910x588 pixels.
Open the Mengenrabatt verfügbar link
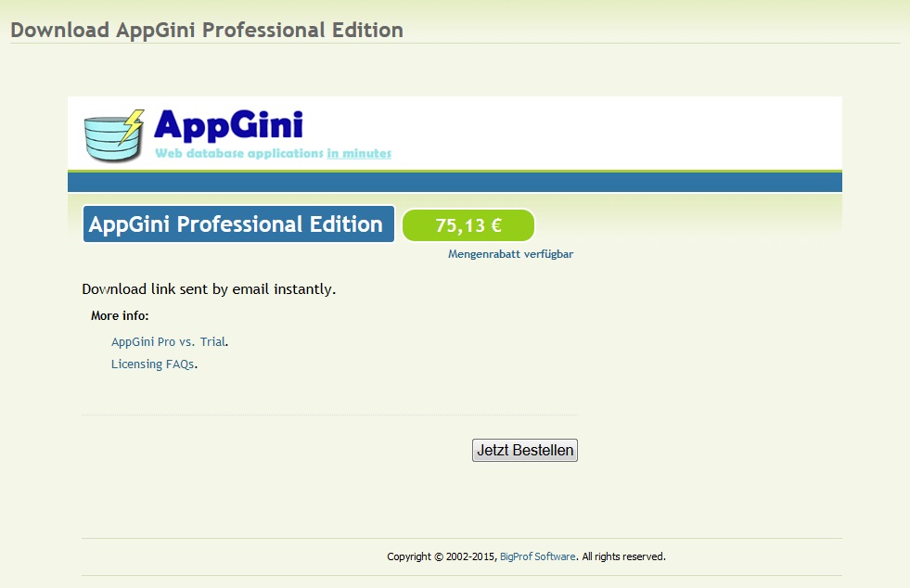click(510, 254)
